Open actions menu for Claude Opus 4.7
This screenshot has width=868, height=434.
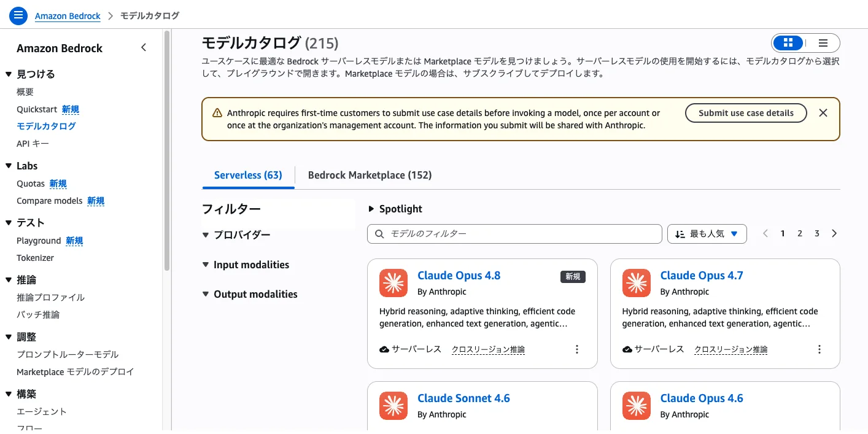[820, 349]
